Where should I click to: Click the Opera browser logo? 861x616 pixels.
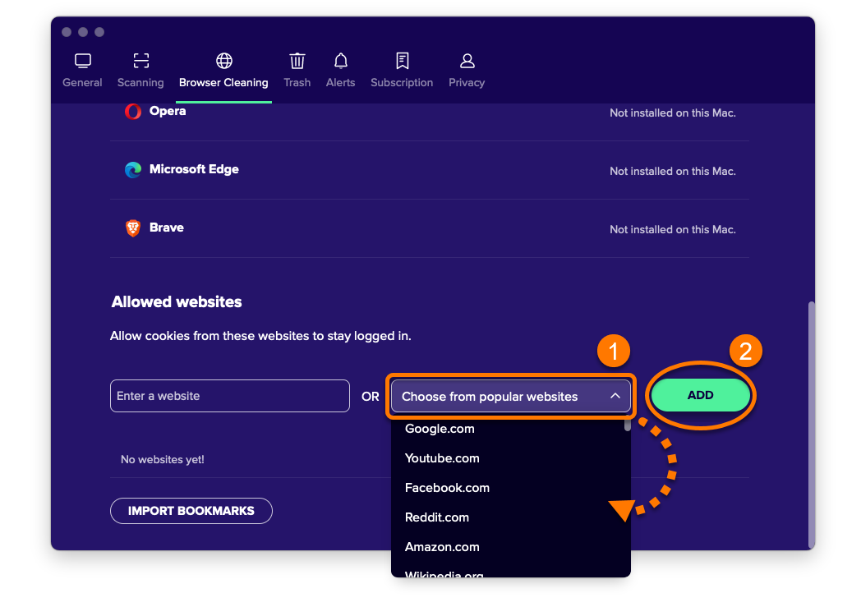133,112
